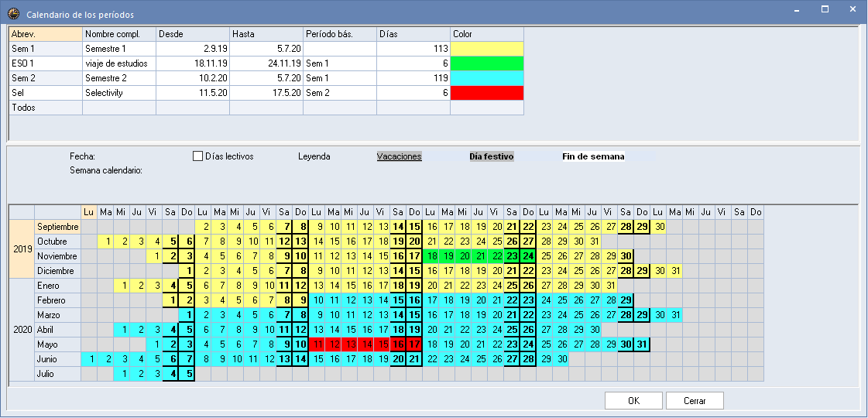Screen dimensions: 868x418
Task: Click the Desde column header
Action: pos(193,34)
